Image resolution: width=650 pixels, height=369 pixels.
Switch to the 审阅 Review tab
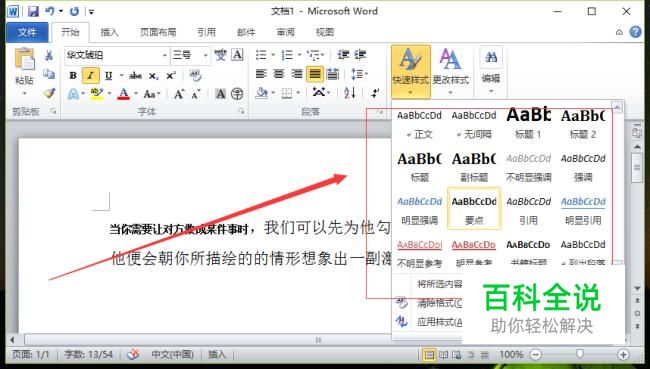click(286, 32)
